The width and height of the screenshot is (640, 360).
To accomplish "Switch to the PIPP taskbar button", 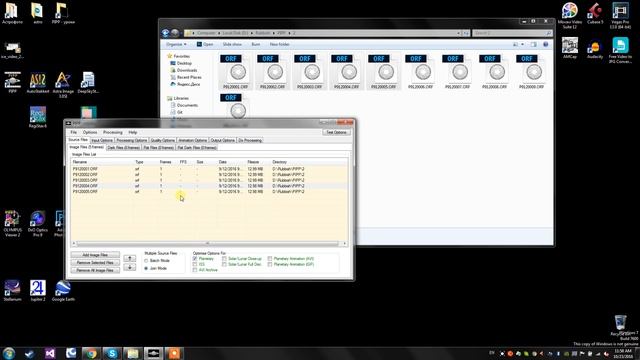I will click(x=153, y=353).
